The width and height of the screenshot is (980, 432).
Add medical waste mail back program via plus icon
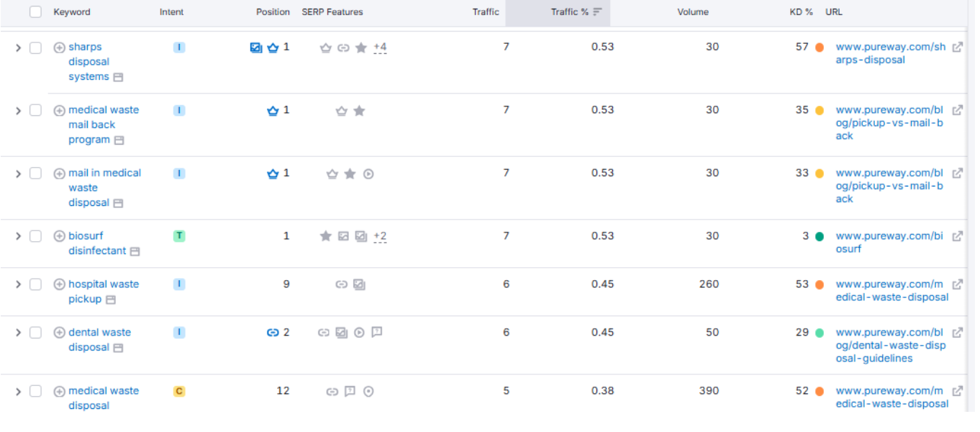(60, 110)
